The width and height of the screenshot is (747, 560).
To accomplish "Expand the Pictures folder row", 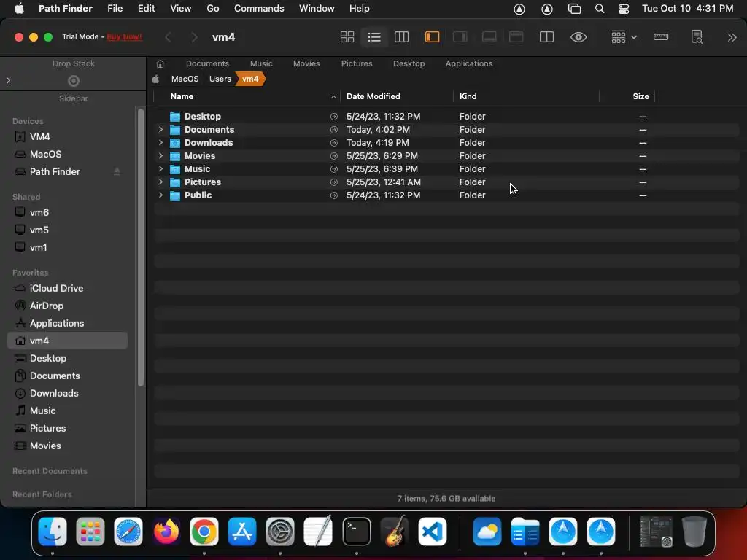I will [x=160, y=182].
